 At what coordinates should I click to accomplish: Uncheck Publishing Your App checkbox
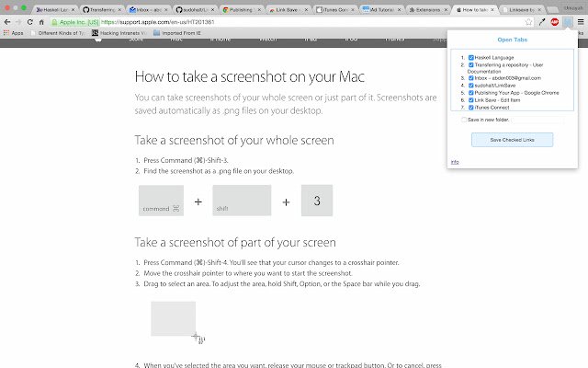pyautogui.click(x=471, y=93)
